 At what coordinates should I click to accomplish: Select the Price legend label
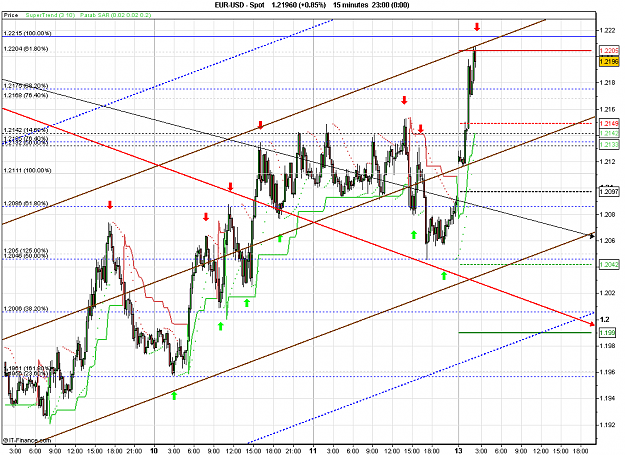tap(11, 15)
